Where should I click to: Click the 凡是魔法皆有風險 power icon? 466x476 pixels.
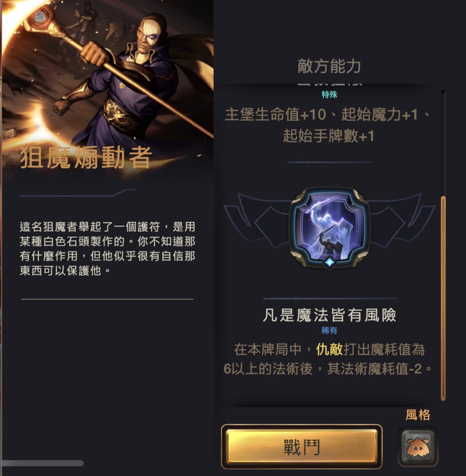pyautogui.click(x=329, y=228)
